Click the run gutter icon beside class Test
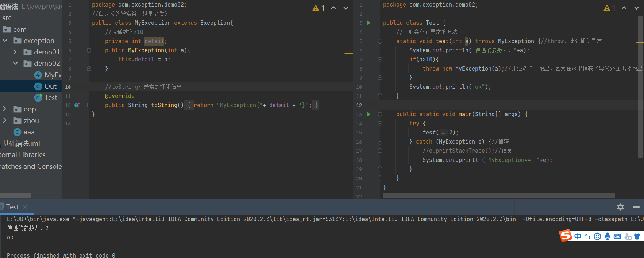Viewport: 644px width, 258px height. point(369,23)
